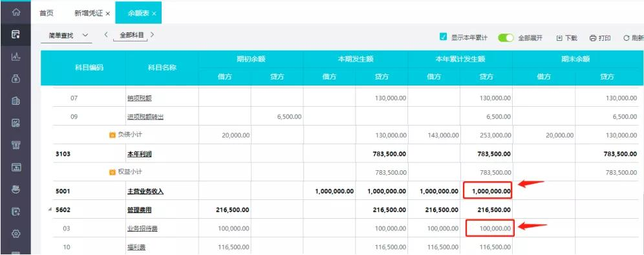This screenshot has width=644, height=255.
Task: Click account code 3103
Action: tap(63, 154)
